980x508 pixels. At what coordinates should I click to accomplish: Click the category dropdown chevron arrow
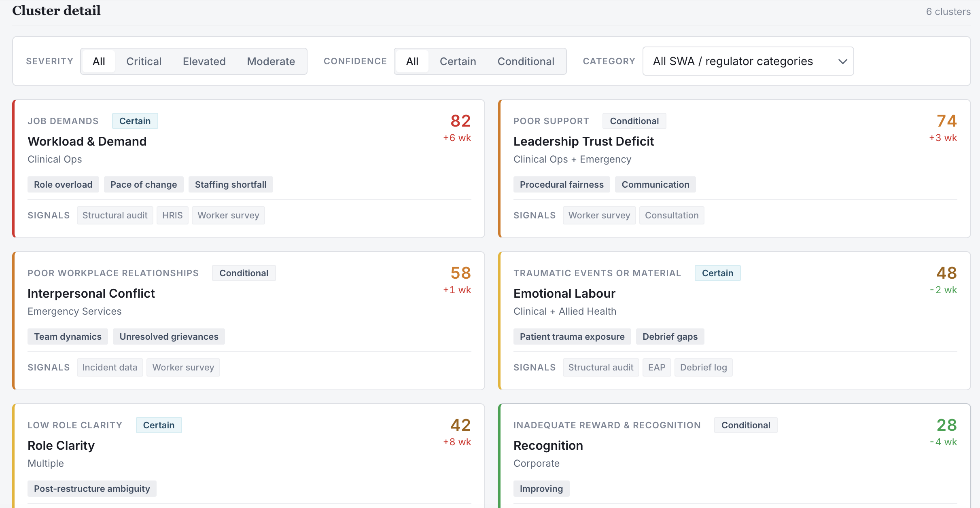click(x=843, y=61)
